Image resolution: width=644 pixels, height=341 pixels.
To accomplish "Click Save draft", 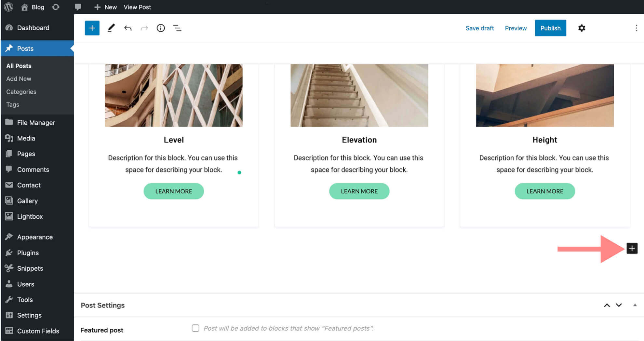I will click(x=479, y=28).
